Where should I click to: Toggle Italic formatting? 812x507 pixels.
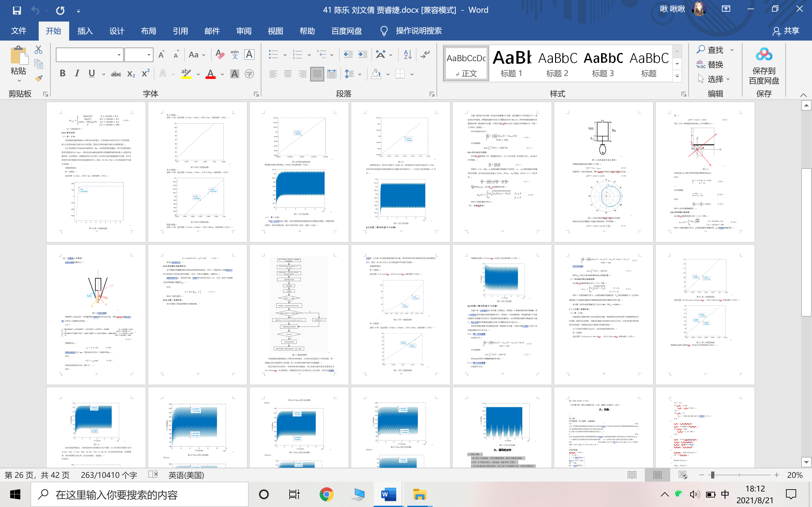(77, 74)
